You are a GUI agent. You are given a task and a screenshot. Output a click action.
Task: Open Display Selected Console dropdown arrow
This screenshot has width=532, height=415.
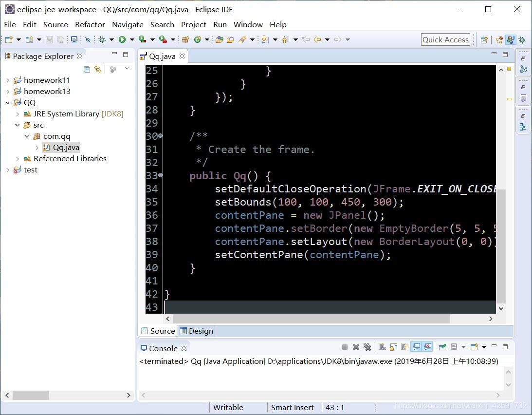(463, 347)
